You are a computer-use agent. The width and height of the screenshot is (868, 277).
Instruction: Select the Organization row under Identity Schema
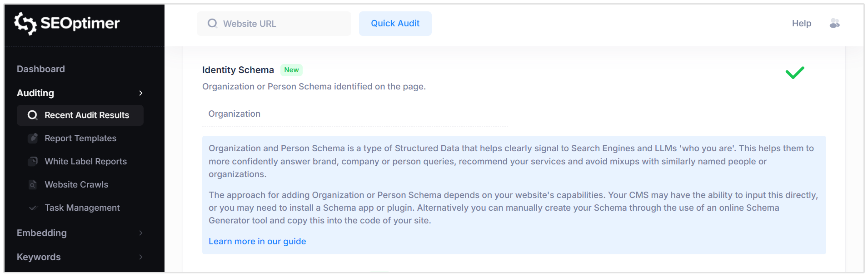coord(234,114)
